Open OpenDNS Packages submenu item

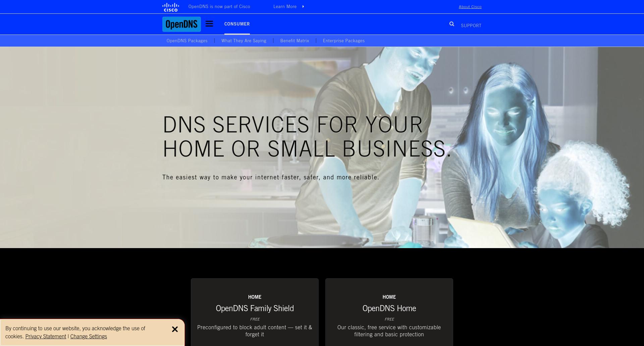pos(187,41)
